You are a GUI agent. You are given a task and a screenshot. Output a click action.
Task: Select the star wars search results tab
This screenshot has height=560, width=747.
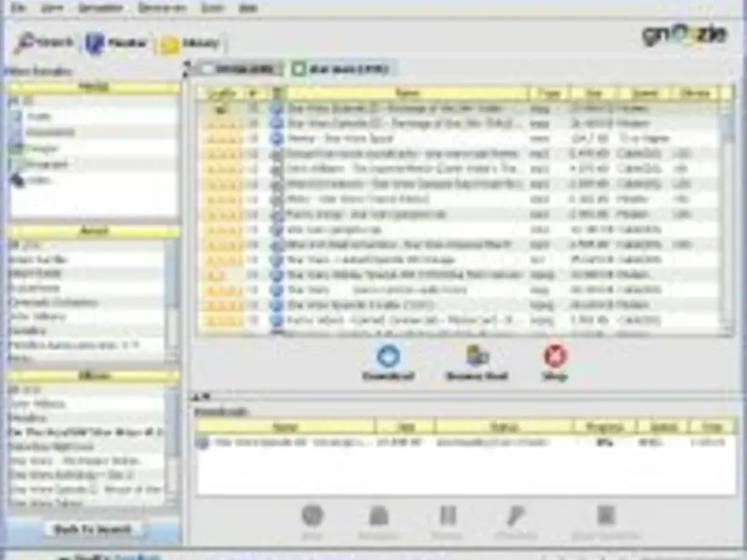[341, 69]
